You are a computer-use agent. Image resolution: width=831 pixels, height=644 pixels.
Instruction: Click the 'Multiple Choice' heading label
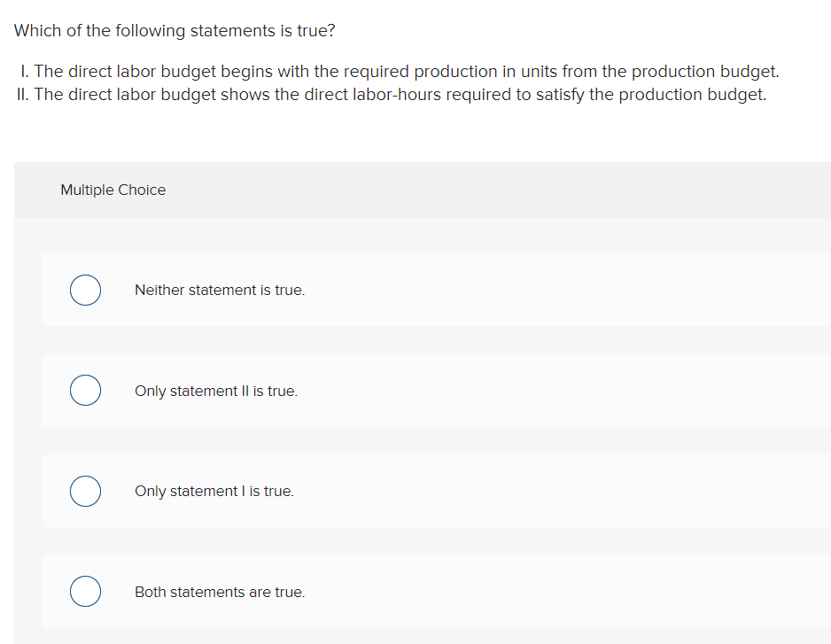(x=113, y=190)
